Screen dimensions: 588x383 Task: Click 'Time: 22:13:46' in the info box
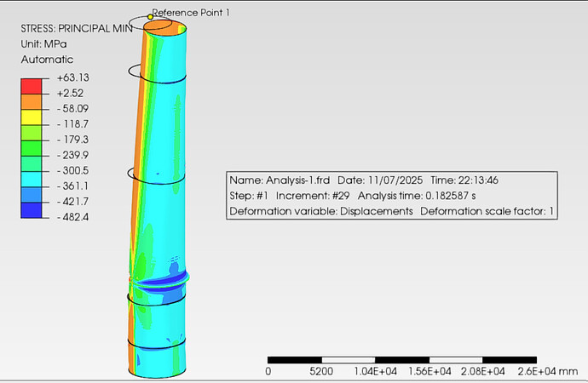(464, 180)
